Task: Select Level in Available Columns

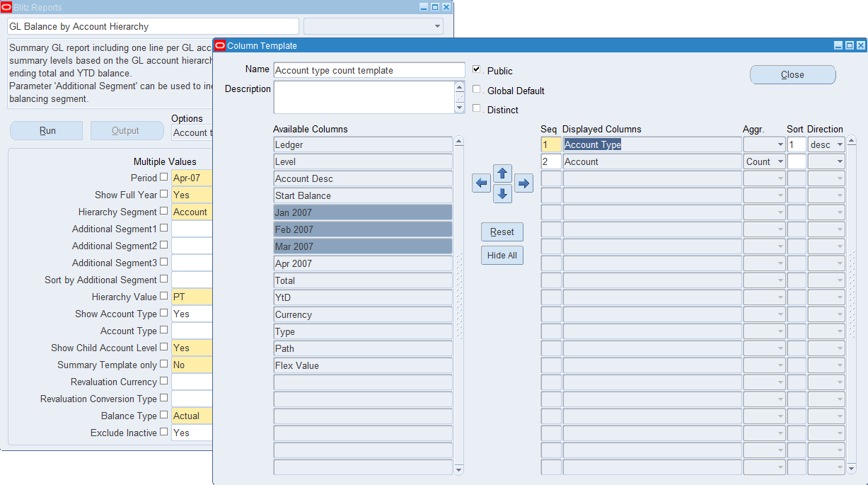Action: tap(363, 161)
